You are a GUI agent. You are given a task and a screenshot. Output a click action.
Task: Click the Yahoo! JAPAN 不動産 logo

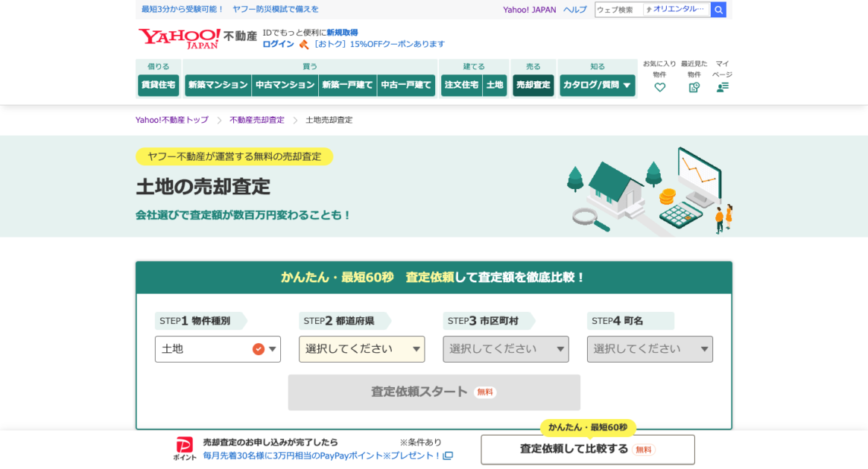(197, 38)
